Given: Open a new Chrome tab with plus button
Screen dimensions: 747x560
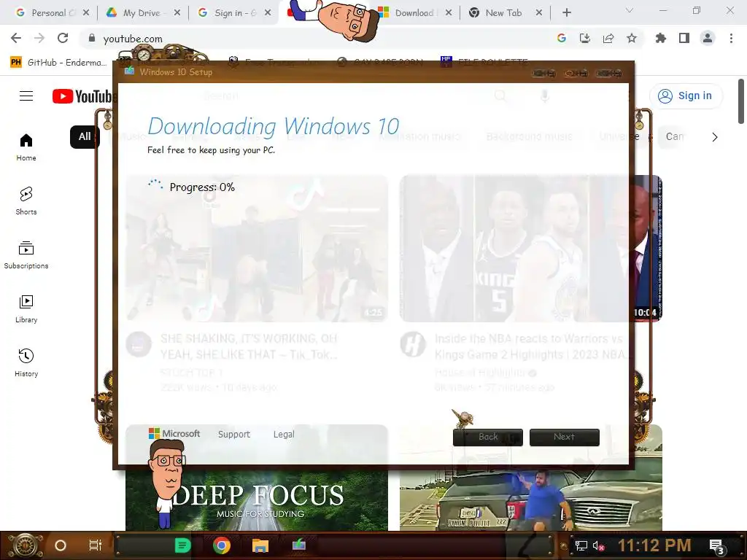Looking at the screenshot, I should (x=566, y=13).
